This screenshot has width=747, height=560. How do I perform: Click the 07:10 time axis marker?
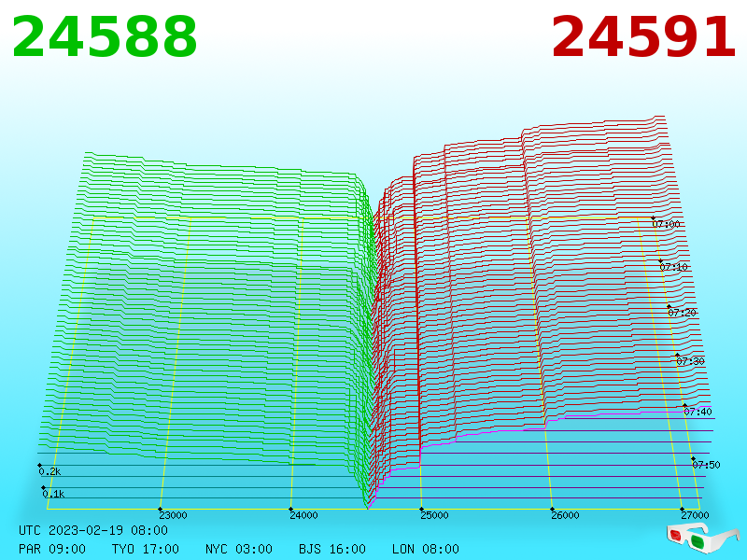673,267
